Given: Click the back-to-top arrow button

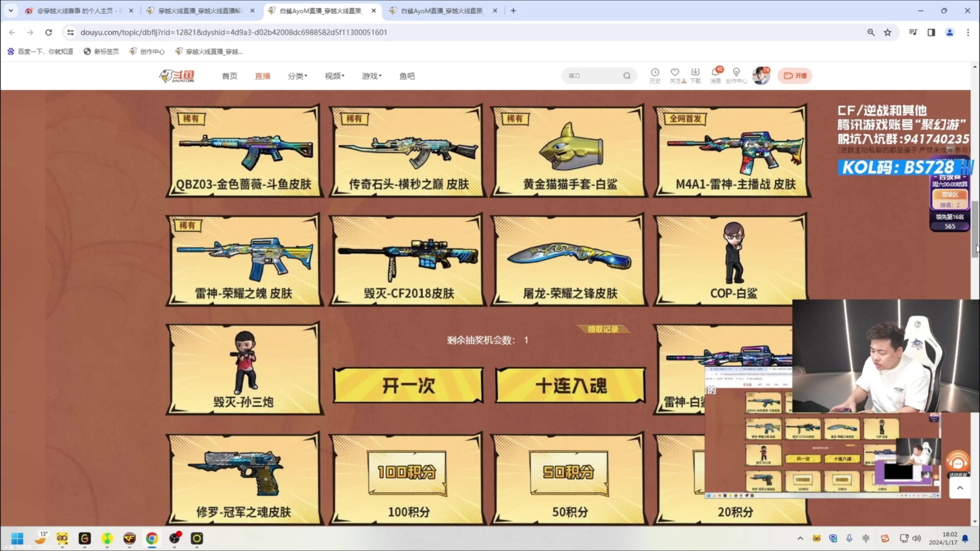Looking at the screenshot, I should (x=960, y=488).
